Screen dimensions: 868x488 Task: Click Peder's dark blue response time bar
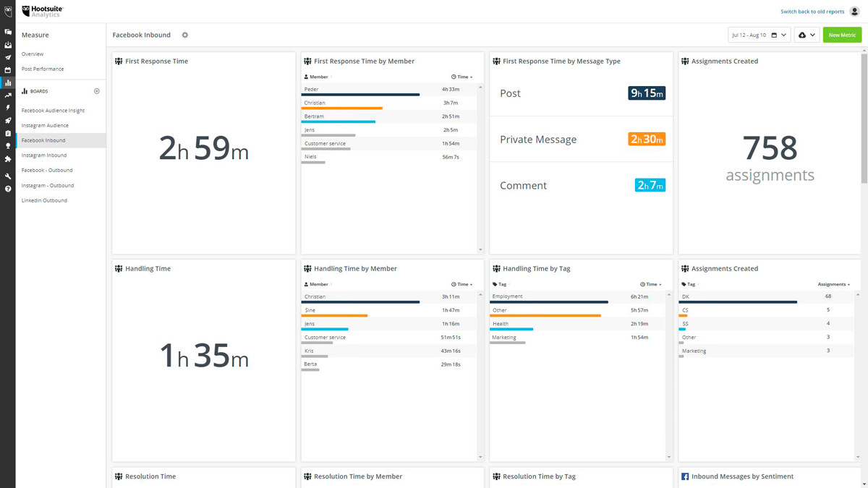click(360, 95)
